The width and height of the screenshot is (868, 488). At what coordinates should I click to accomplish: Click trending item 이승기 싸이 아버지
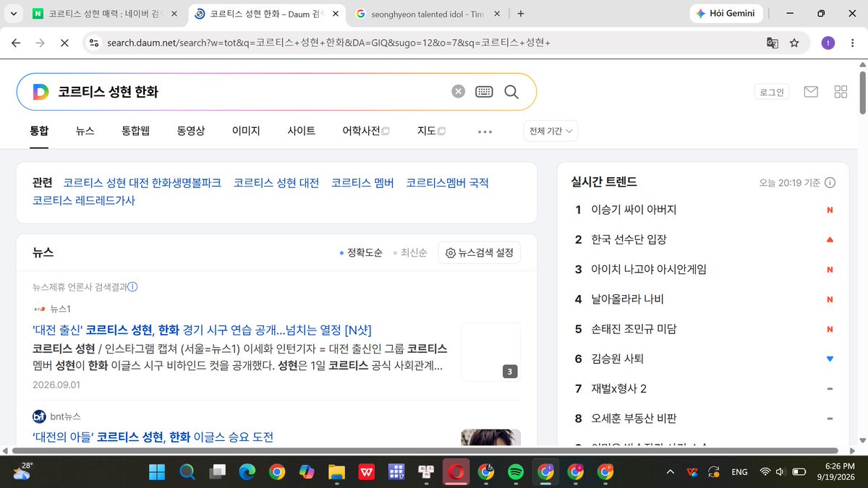pos(634,210)
